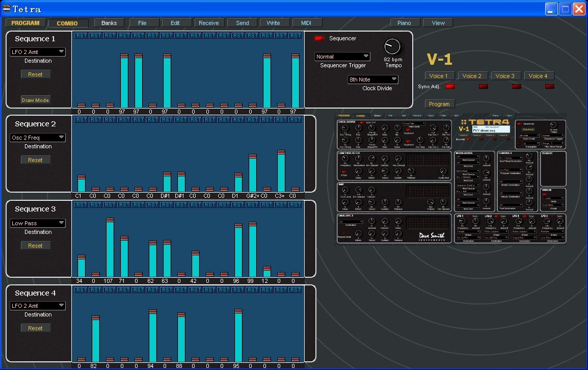Toggle Sync Adj LED under Voice 3
Viewport: 588px width, 370px height.
click(x=517, y=86)
